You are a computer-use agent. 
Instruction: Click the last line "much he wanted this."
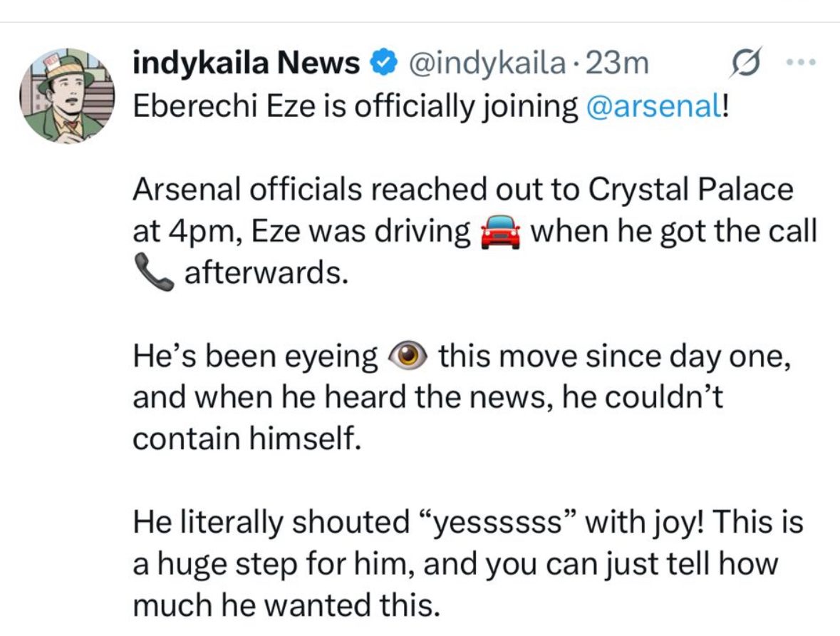284,606
